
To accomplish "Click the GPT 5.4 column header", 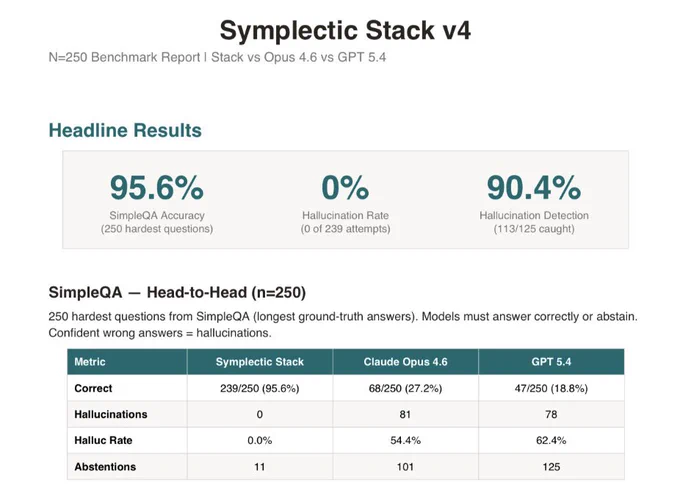I will tap(551, 362).
